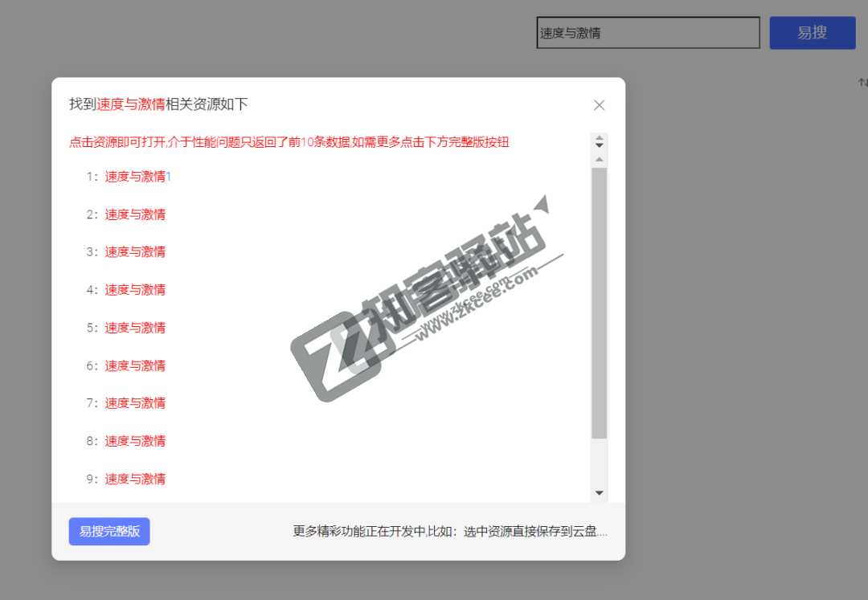Click the scrollbar down arrow in the dialog
The height and width of the screenshot is (600, 868).
pos(599,492)
